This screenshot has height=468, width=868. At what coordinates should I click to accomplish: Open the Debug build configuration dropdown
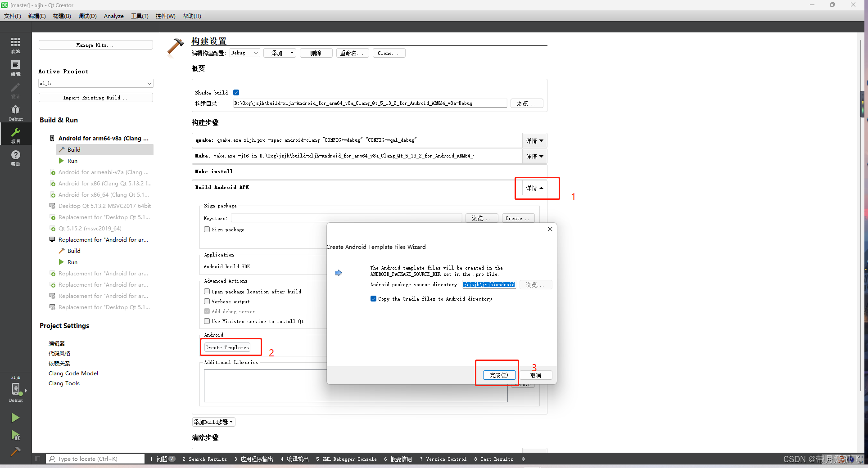[x=245, y=53]
